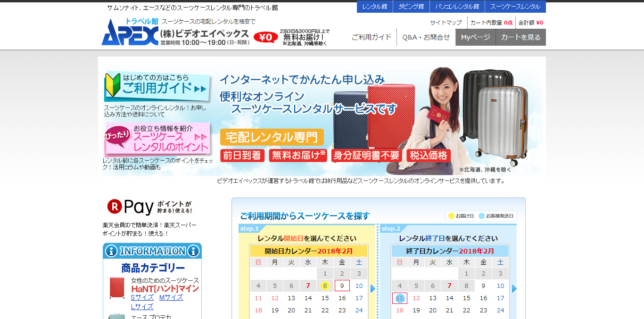The width and height of the screenshot is (644, 319).
Task: Select the スーツケースレンタル tab
Action: coord(515,7)
